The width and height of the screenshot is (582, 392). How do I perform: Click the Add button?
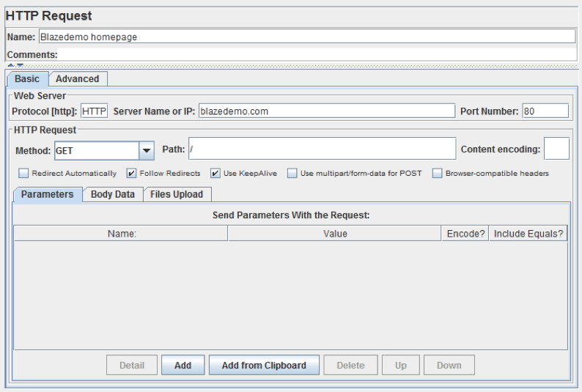click(x=183, y=365)
